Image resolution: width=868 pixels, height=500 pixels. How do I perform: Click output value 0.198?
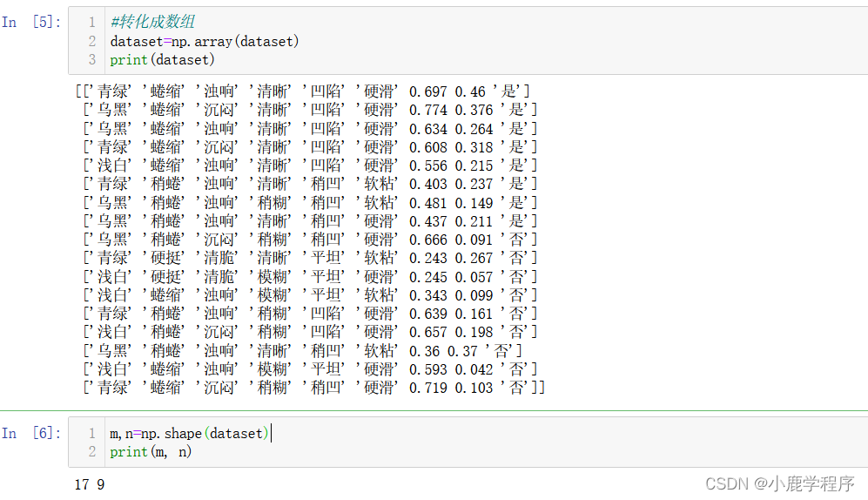(474, 332)
